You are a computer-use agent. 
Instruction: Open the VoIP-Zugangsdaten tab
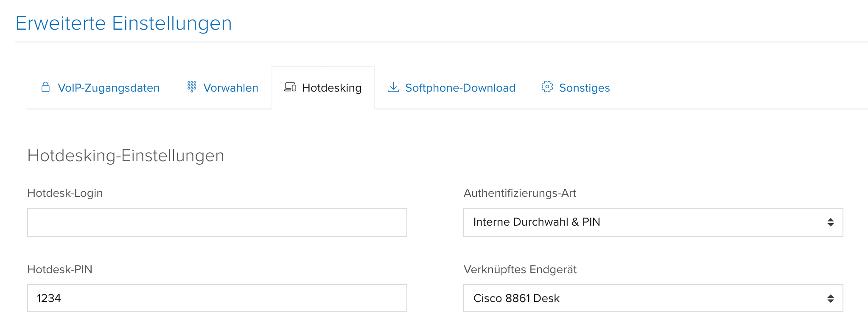[109, 88]
